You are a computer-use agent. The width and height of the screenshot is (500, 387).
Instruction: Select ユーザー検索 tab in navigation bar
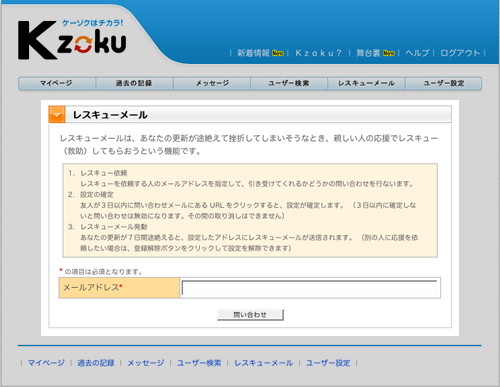point(289,83)
